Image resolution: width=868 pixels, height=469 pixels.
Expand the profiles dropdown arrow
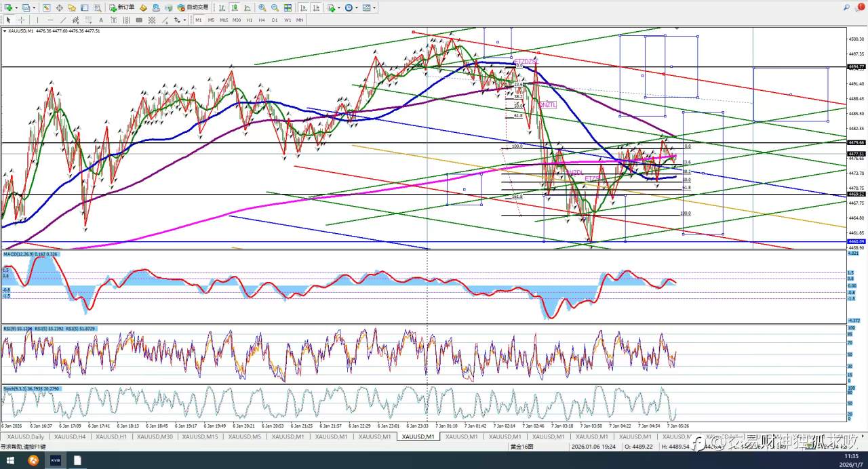pos(34,7)
